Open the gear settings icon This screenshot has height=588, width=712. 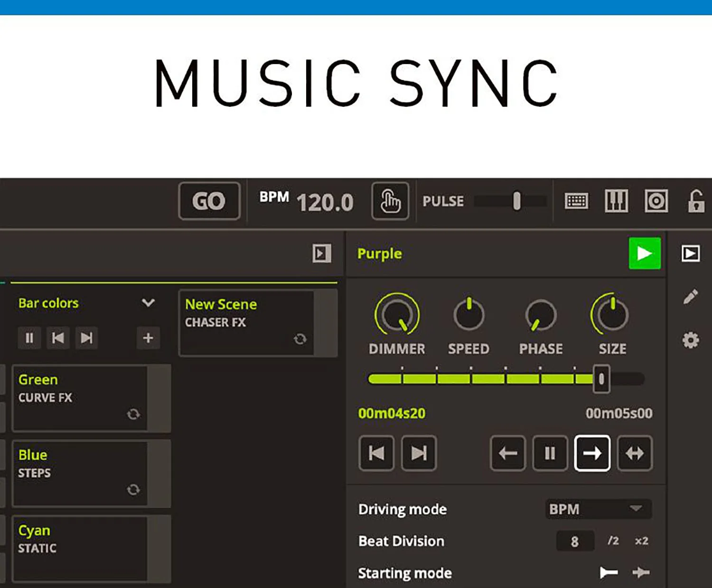[x=691, y=340]
